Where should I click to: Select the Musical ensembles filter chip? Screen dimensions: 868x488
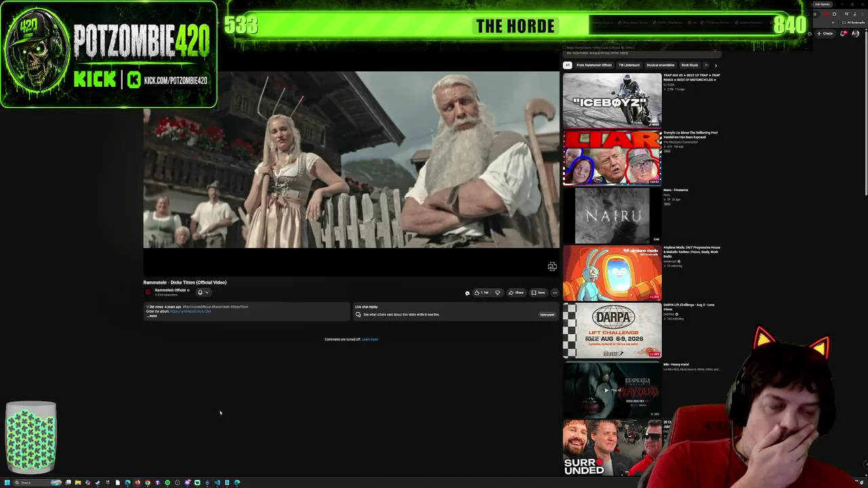click(660, 65)
